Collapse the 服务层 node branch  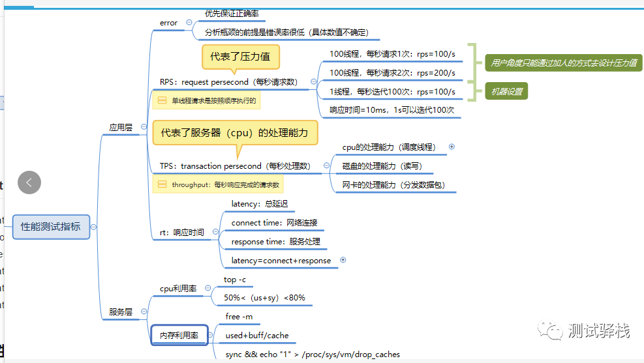click(144, 312)
